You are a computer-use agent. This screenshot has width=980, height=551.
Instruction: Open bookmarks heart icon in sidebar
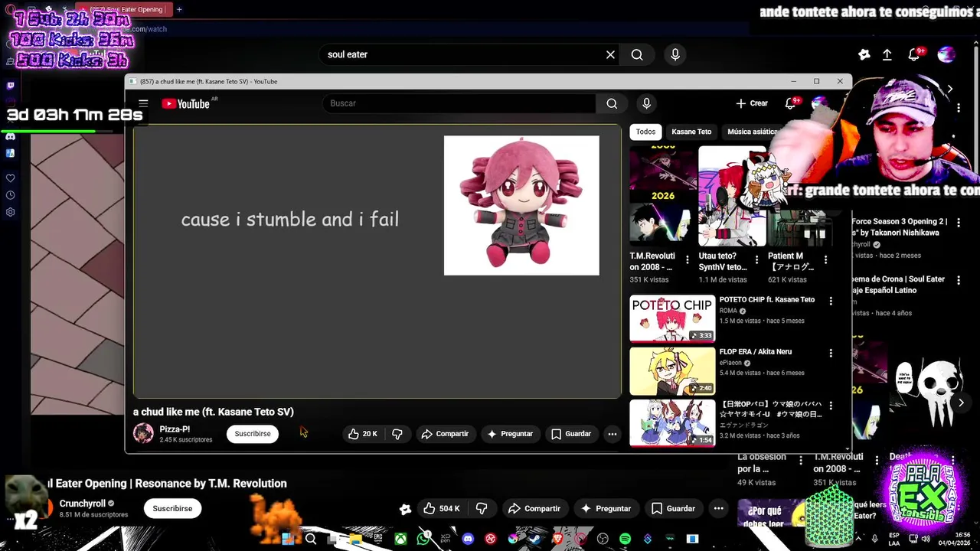pos(10,178)
